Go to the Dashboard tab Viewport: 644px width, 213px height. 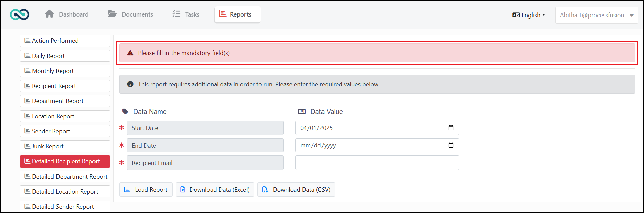point(67,14)
